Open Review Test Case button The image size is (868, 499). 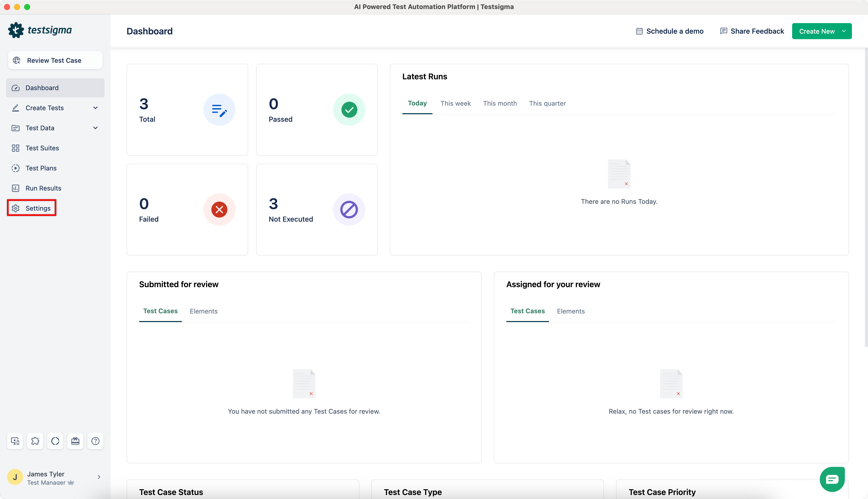55,60
